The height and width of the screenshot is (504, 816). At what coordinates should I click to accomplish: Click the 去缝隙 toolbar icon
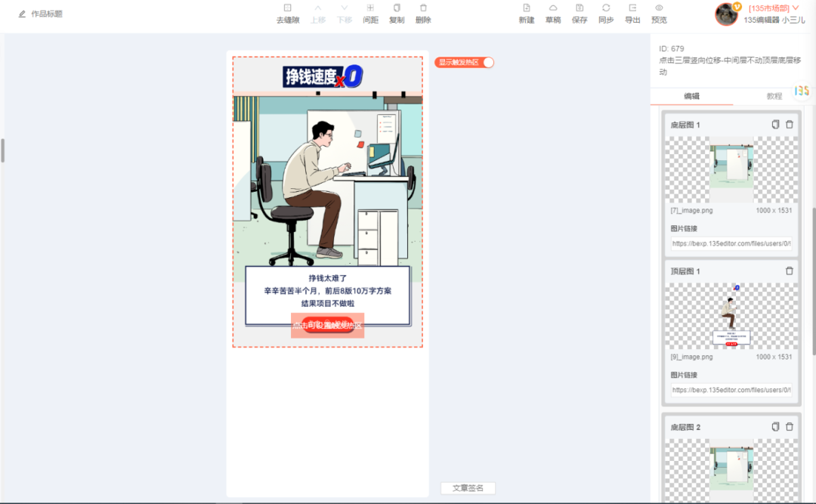pyautogui.click(x=287, y=8)
